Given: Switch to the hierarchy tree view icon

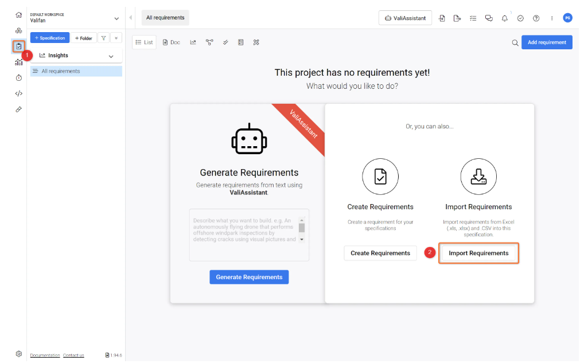Looking at the screenshot, I should (209, 42).
